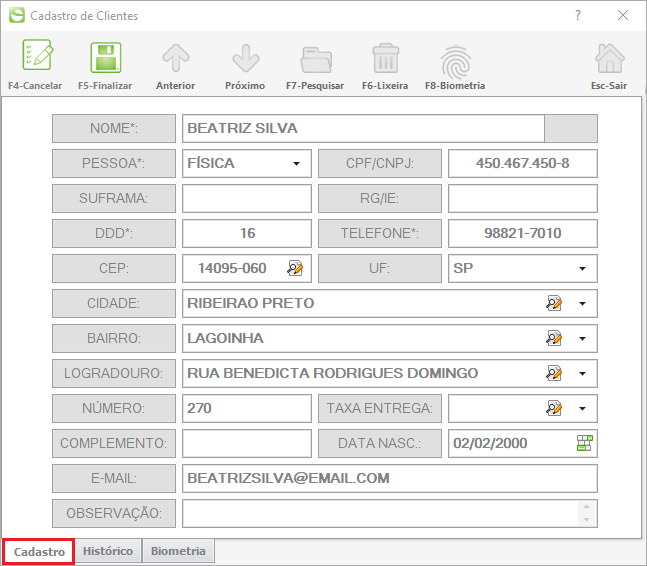Click the date value 02/02/2000
This screenshot has width=647, height=566.
click(x=490, y=443)
